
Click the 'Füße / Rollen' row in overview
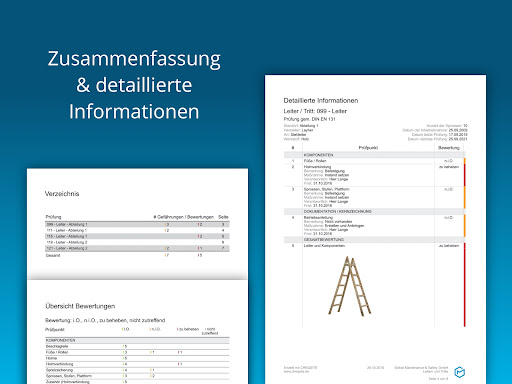(x=137, y=352)
